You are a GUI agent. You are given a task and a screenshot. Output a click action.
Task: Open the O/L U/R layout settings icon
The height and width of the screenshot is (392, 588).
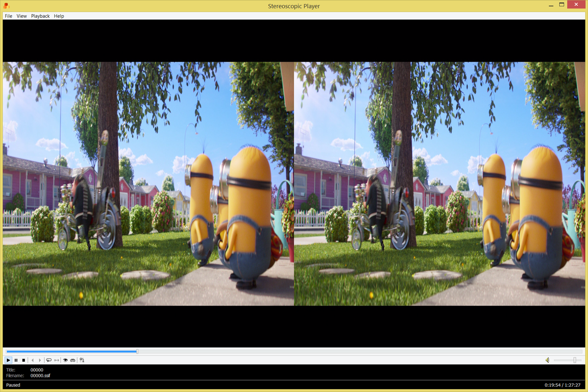coord(82,360)
